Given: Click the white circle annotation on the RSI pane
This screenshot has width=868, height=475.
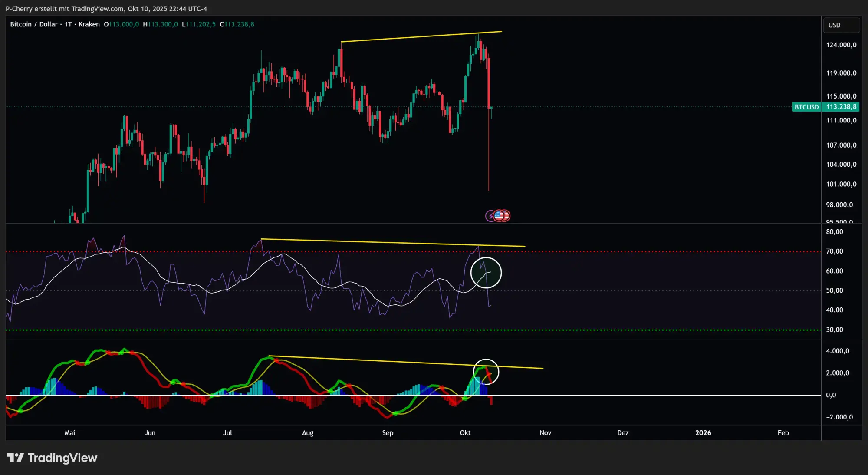Looking at the screenshot, I should point(487,273).
